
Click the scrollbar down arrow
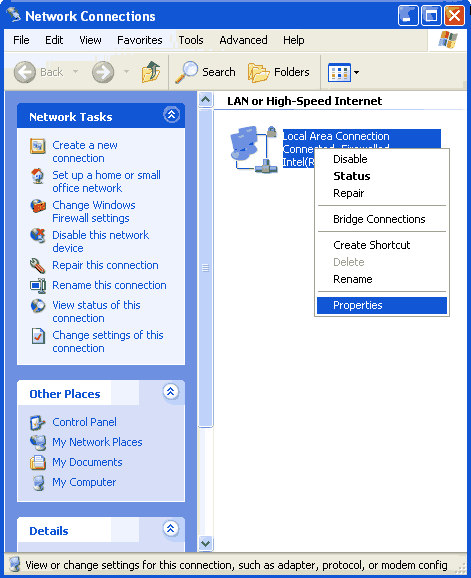click(x=205, y=543)
